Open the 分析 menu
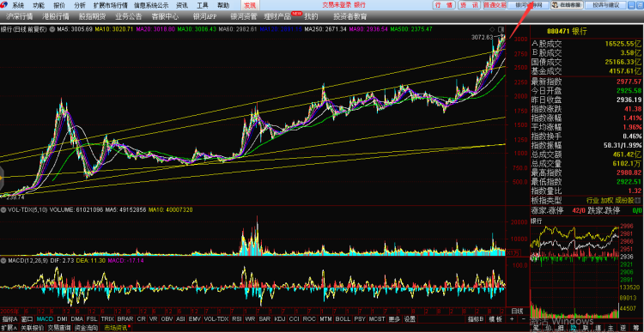Image resolution: width=644 pixels, height=333 pixels. click(80, 5)
